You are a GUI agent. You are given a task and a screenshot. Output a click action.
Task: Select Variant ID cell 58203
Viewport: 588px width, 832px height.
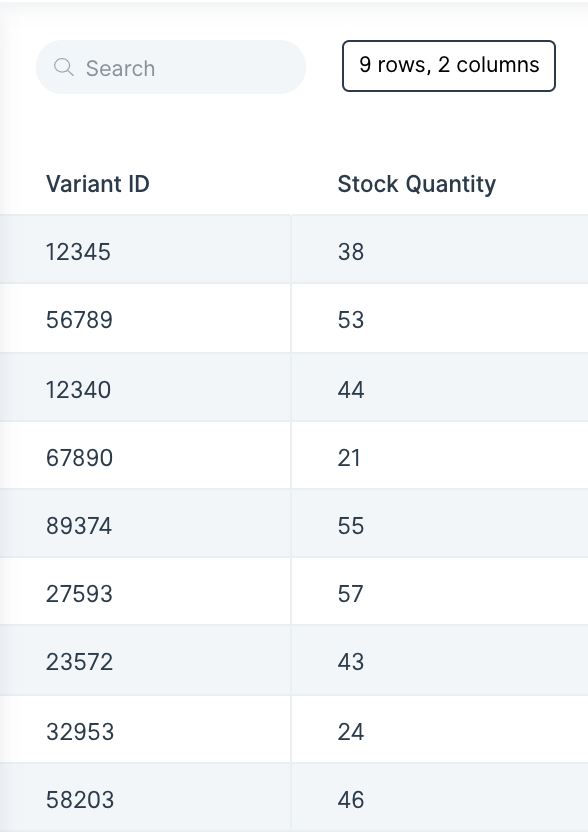[145, 798]
